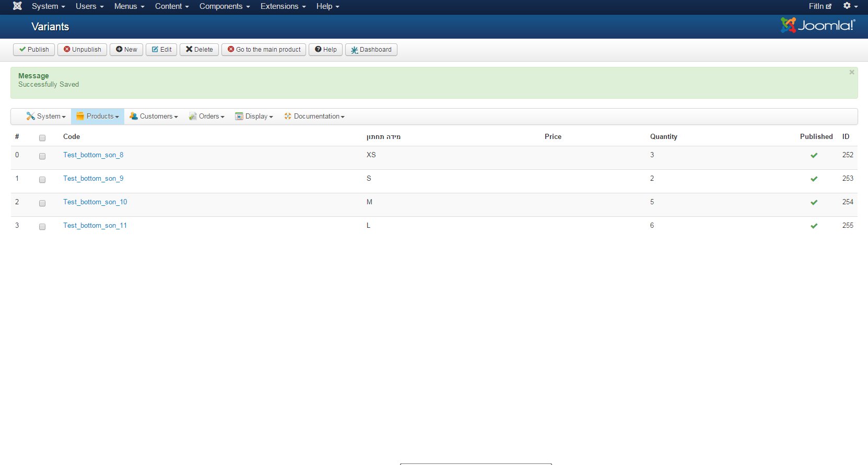The width and height of the screenshot is (868, 465).
Task: Click the Publish button
Action: point(34,50)
